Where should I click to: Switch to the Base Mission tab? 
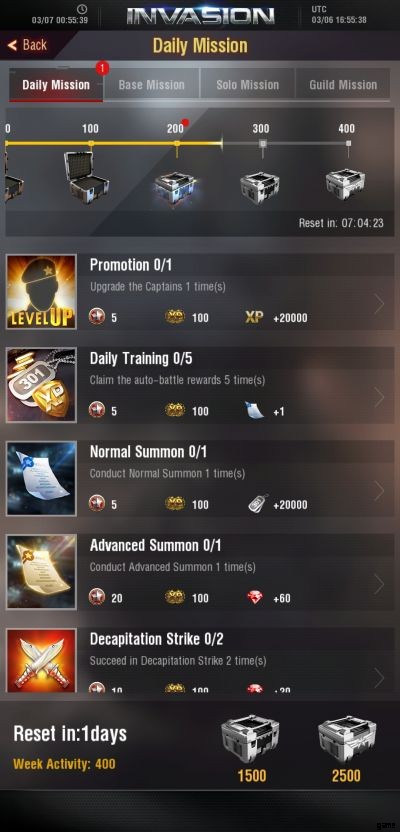152,84
